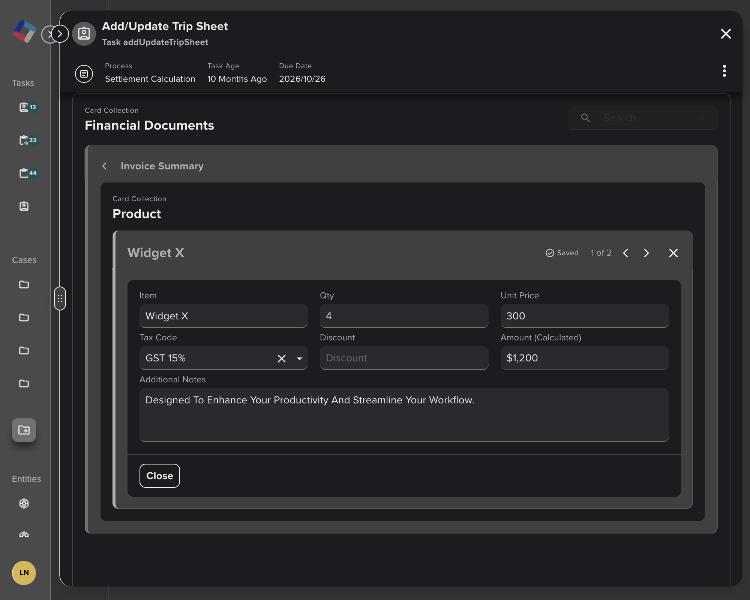Click the Unit Price field
The height and width of the screenshot is (600, 750).
585,316
